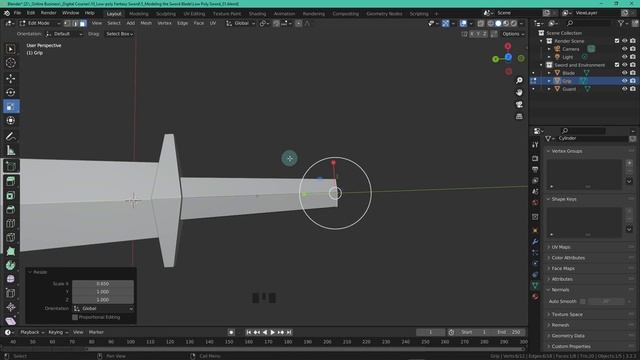Open the Modifiers wrench properties tab

click(x=535, y=242)
